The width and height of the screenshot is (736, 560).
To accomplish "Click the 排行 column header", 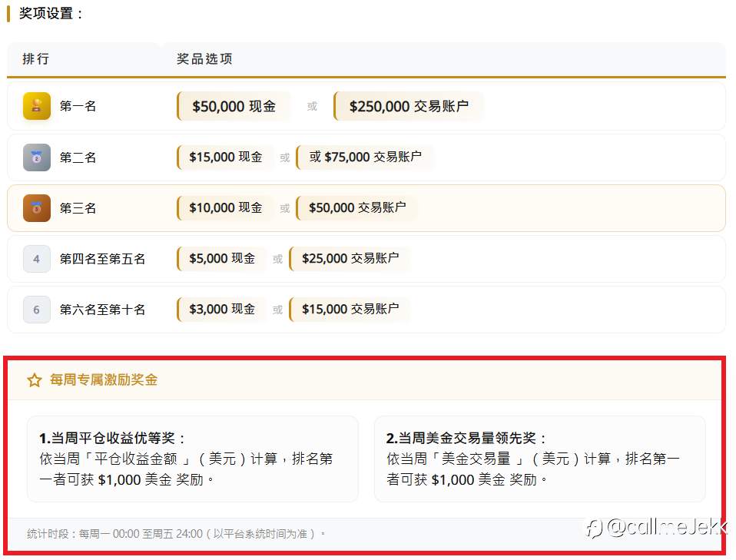I will (35, 58).
